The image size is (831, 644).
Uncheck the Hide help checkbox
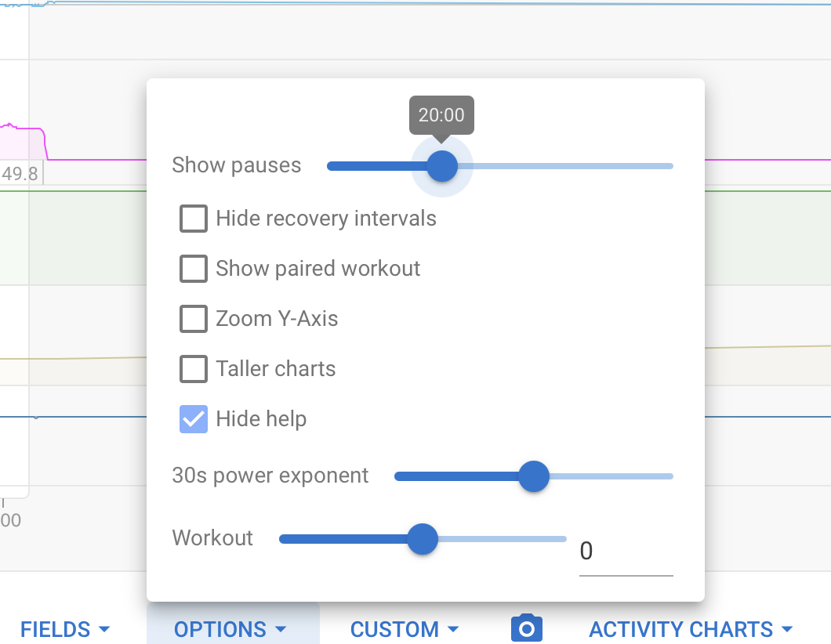pos(194,419)
